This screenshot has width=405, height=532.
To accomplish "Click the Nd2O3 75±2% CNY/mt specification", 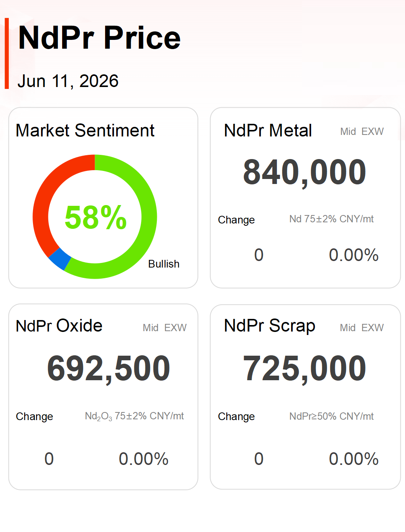I will pos(134,416).
